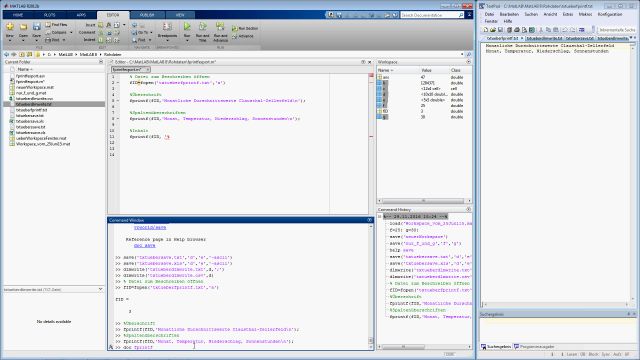
Task: Close the fprintfexport.m editor tab
Action: (x=148, y=70)
